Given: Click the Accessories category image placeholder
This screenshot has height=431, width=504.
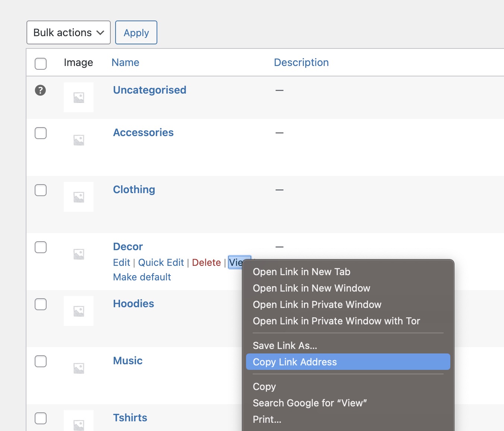Looking at the screenshot, I should click(x=79, y=140).
